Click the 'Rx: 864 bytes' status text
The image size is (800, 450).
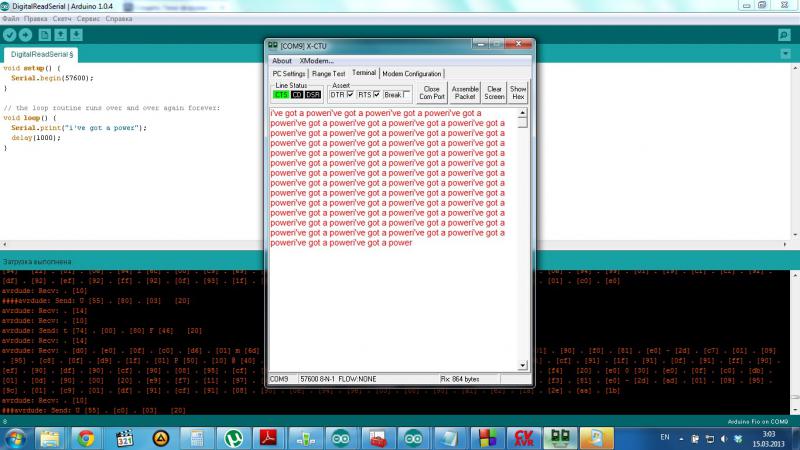tap(460, 379)
